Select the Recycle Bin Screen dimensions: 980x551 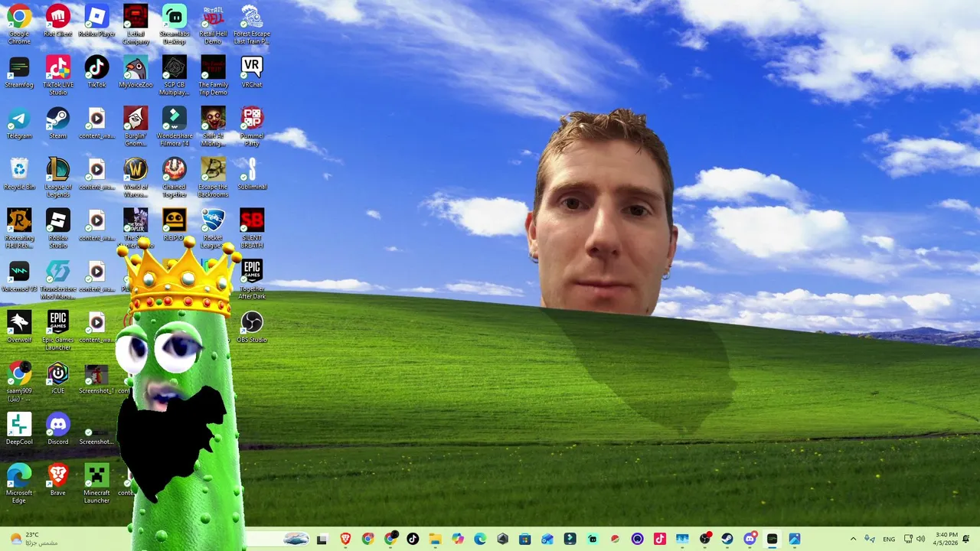pyautogui.click(x=19, y=174)
